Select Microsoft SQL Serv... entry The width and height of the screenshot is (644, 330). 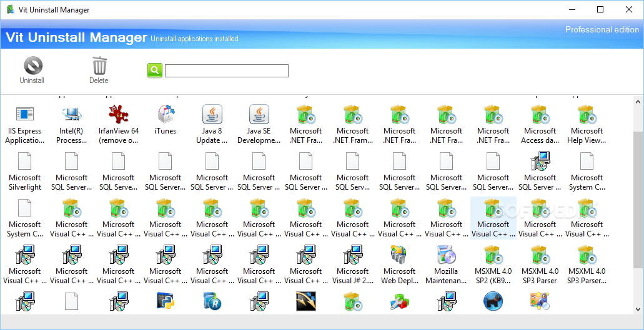click(x=352, y=171)
